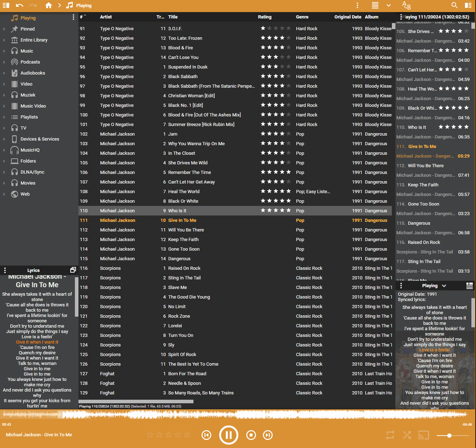This screenshot has width=476, height=448.
Task: Open the Folders node icon
Action: click(15, 161)
